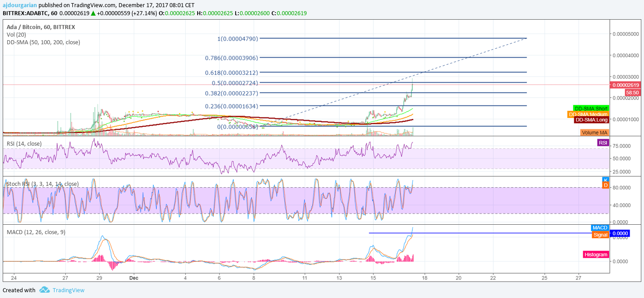This screenshot has height=298, width=644.
Task: Click the DD-SMA (50, 100, 200, close) legend
Action: pyautogui.click(x=43, y=42)
